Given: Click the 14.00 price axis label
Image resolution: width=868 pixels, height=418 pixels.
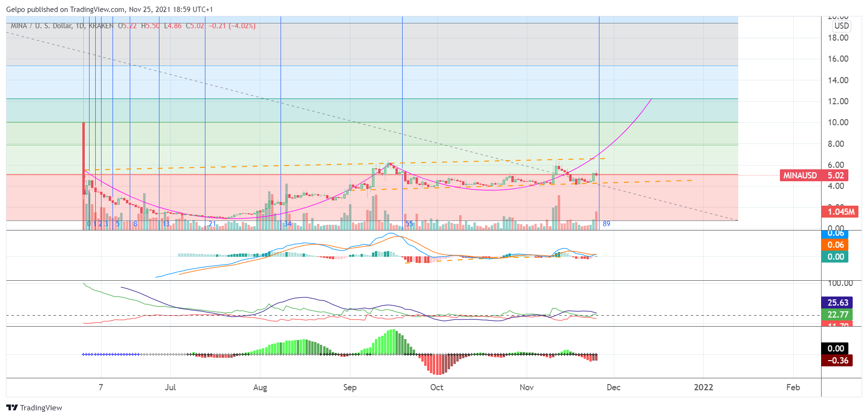Looking at the screenshot, I should coord(838,80).
